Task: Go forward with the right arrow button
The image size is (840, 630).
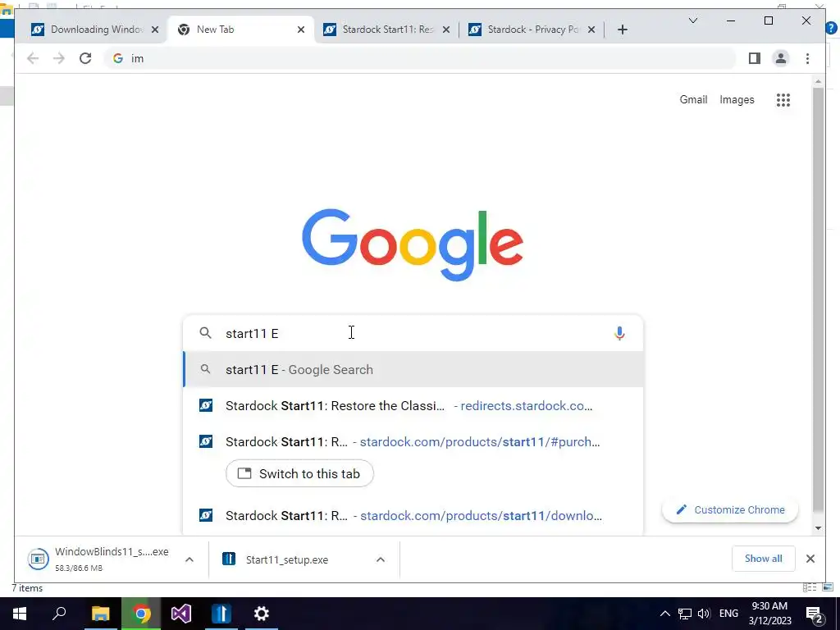Action: point(59,58)
